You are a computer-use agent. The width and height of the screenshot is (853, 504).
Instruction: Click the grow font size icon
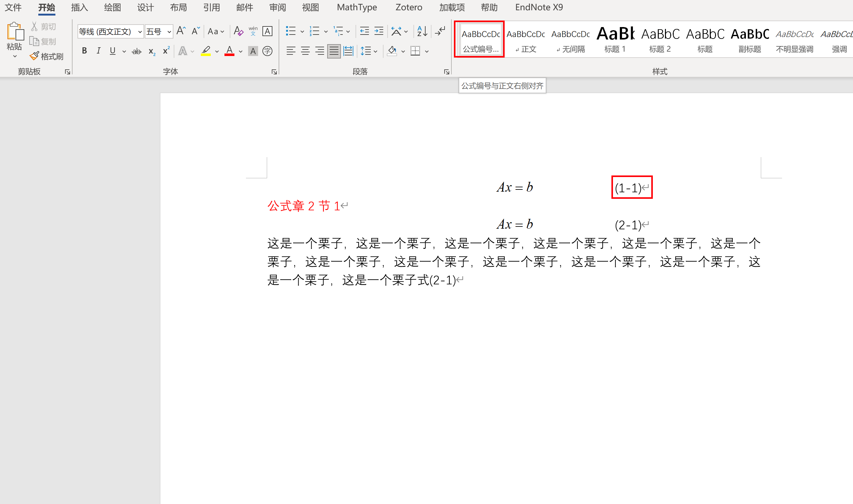click(181, 31)
